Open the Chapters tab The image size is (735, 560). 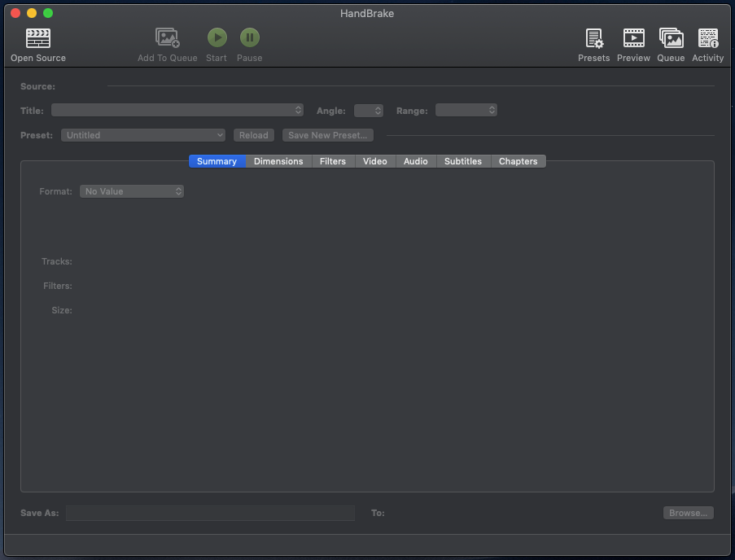518,161
